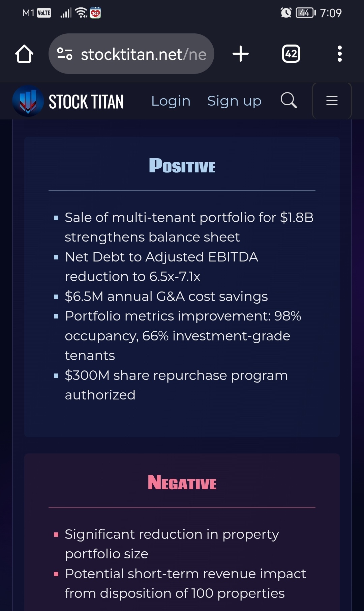Expand the hamburger navigation menu
364x611 pixels.
(332, 101)
